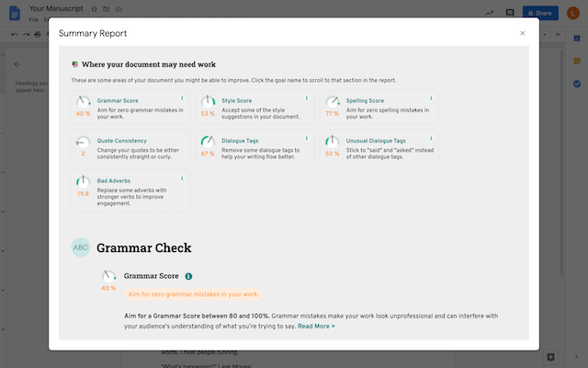The image size is (588, 368).
Task: Close the document outline back arrow
Action: [x=17, y=64]
